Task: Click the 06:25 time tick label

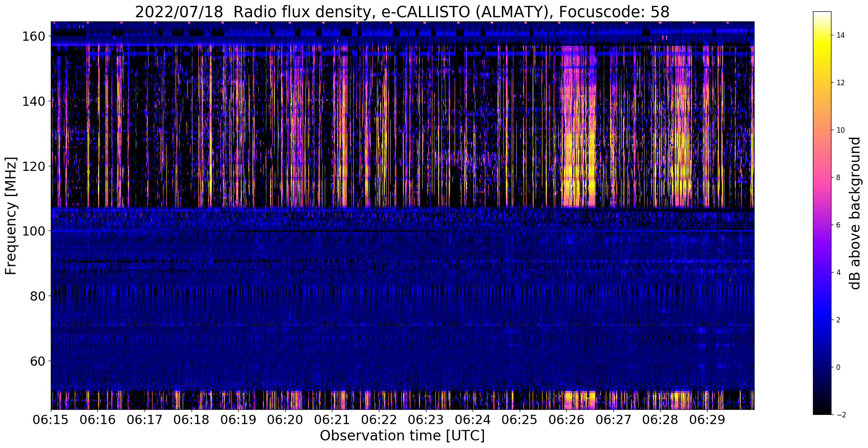Action: pos(520,419)
